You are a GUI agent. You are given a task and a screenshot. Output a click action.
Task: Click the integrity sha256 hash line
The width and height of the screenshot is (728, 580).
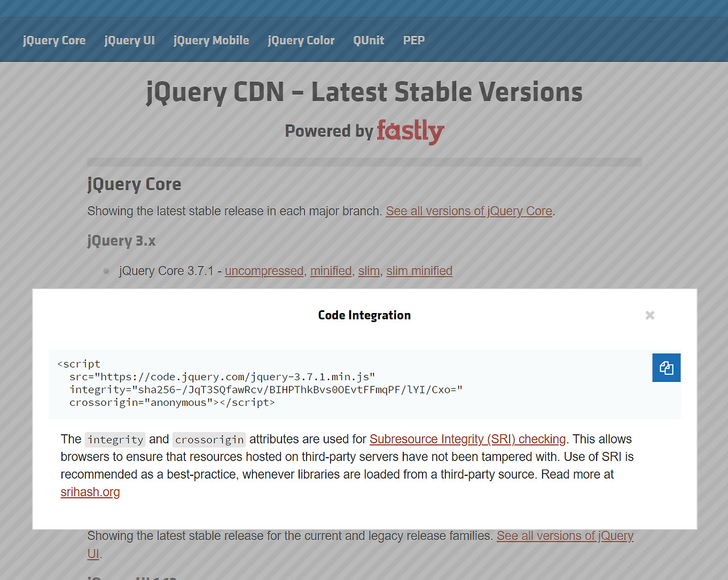(266, 390)
